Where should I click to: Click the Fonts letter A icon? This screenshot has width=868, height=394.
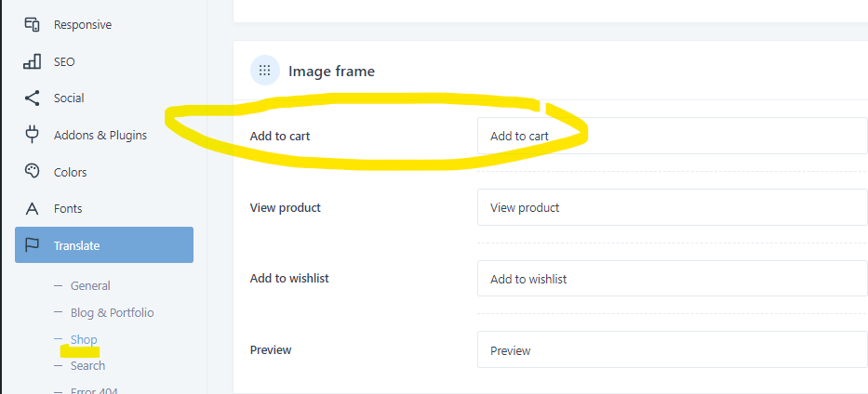click(x=33, y=209)
